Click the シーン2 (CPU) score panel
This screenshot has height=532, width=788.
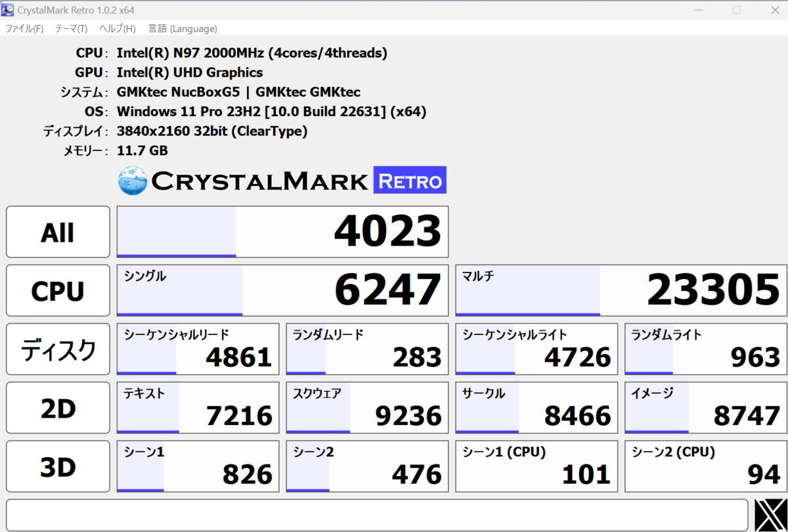tap(705, 466)
